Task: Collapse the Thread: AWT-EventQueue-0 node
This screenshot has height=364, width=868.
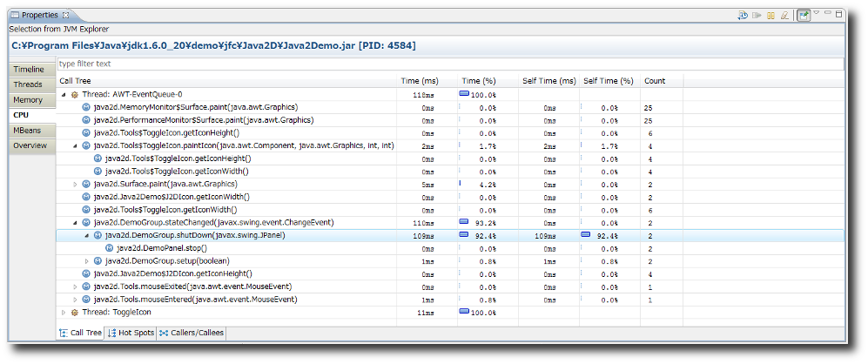Action: coord(64,95)
